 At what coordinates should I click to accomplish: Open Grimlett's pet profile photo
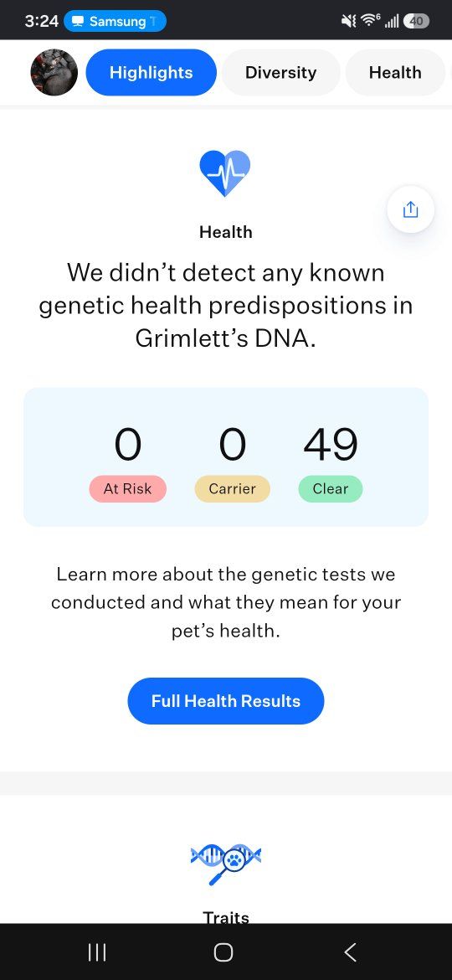click(54, 73)
